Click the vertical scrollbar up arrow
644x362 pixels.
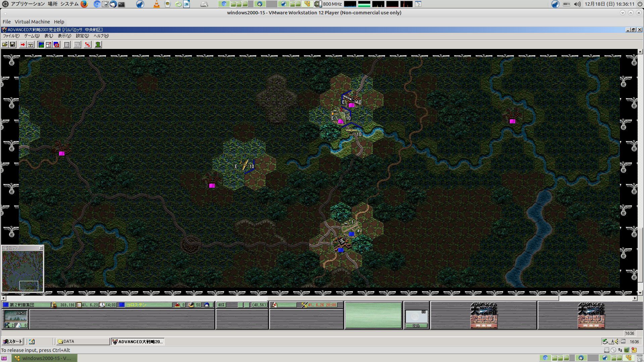[640, 52]
